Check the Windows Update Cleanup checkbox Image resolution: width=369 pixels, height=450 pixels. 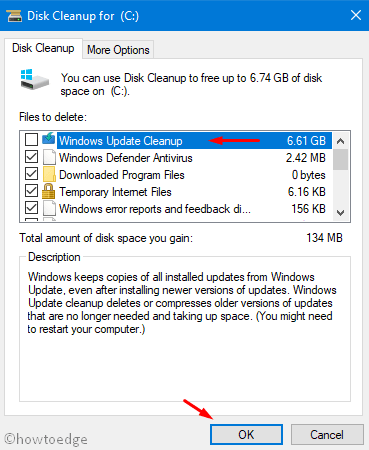pos(31,140)
